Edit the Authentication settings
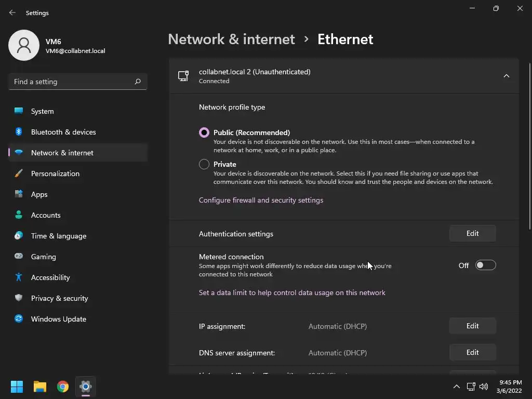This screenshot has width=532, height=399. click(472, 233)
